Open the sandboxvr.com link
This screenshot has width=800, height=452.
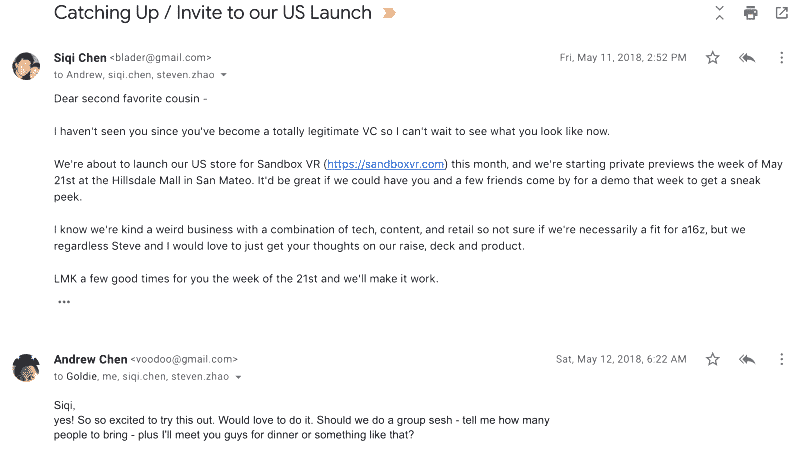click(385, 164)
